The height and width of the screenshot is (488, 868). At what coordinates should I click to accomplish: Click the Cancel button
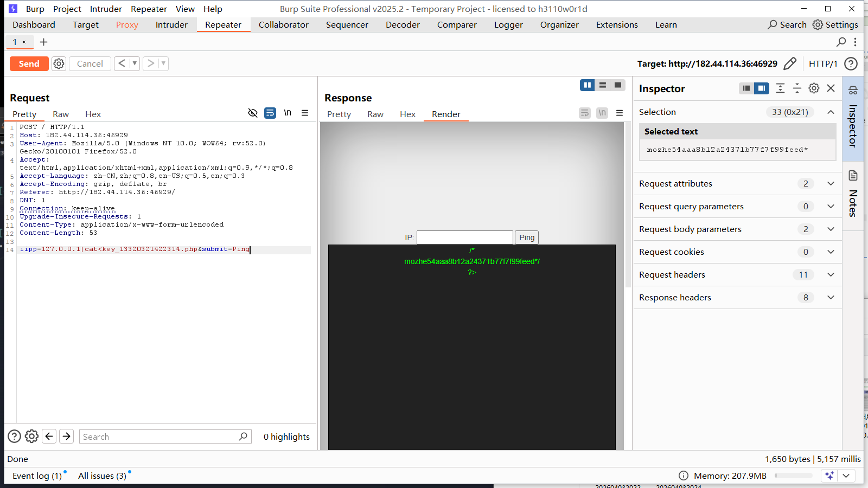coord(90,63)
